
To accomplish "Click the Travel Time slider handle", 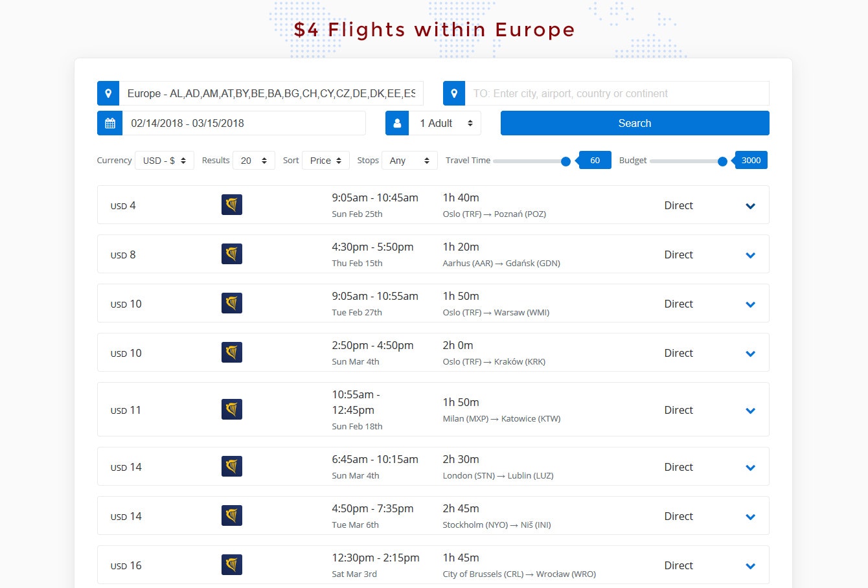I will pyautogui.click(x=566, y=162).
